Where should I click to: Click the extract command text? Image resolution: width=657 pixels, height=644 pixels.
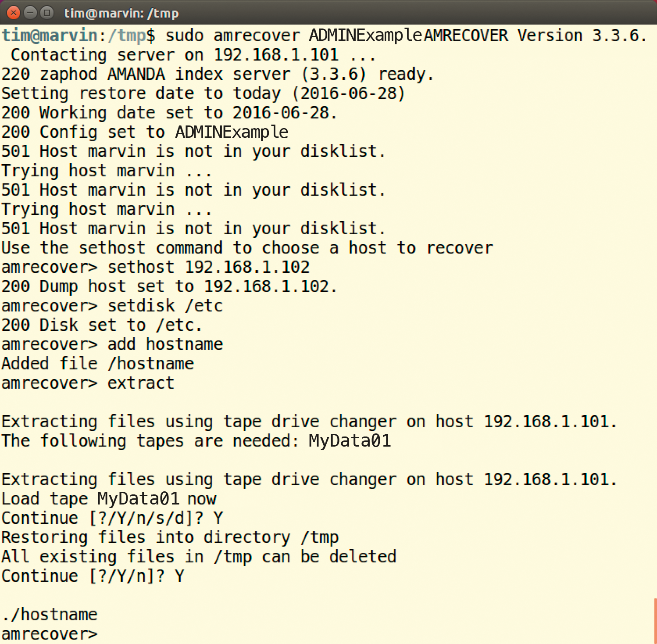pyautogui.click(x=139, y=383)
